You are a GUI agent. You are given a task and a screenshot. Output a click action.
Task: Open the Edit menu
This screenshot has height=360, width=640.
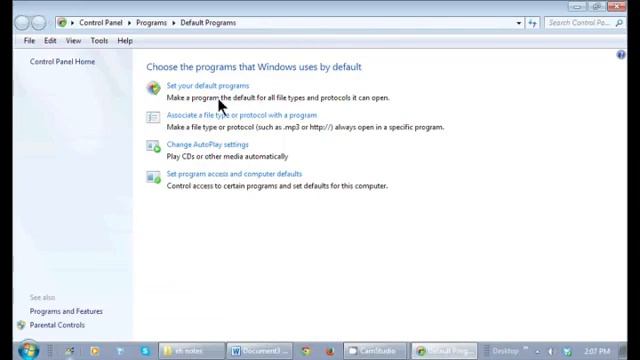[x=50, y=41]
